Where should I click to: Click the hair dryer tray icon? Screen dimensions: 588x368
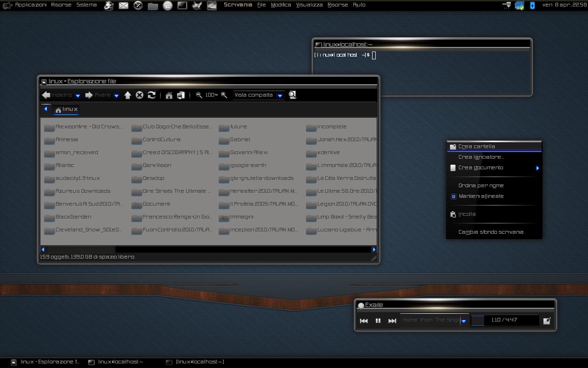click(507, 6)
